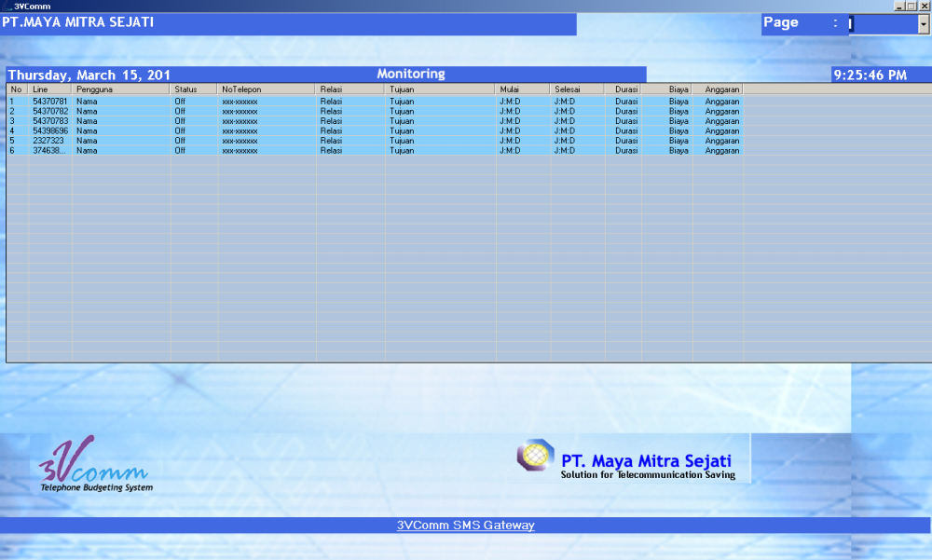Select line 54370781 in the table
This screenshot has width=932, height=560.
click(50, 102)
